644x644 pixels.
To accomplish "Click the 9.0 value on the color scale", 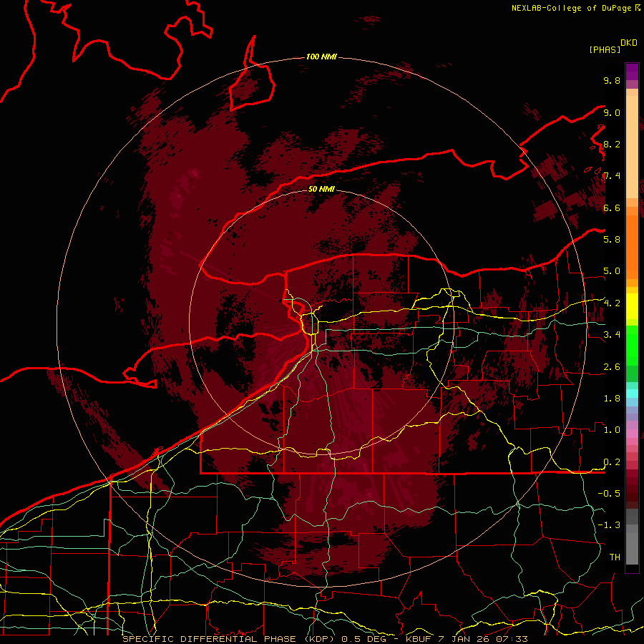I will click(x=612, y=112).
